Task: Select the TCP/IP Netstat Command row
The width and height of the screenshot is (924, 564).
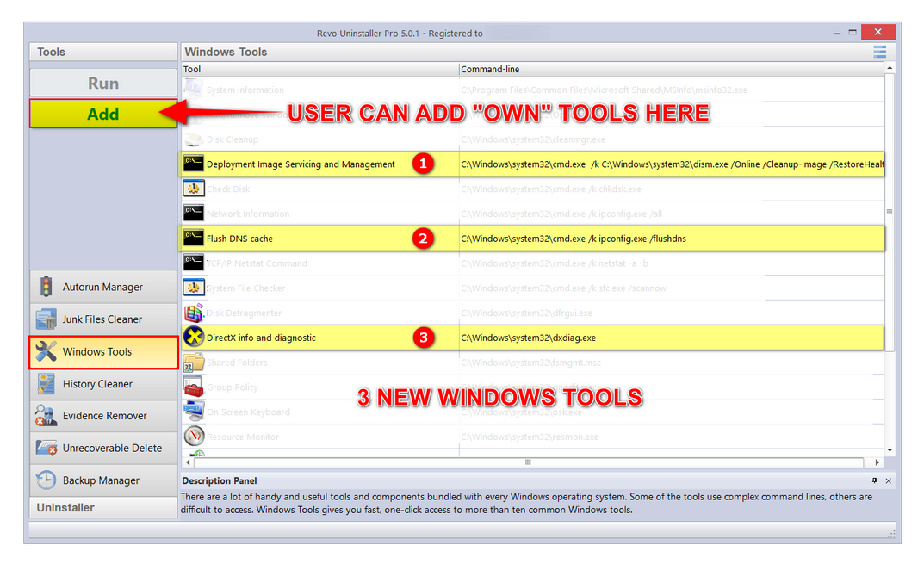Action: click(531, 263)
